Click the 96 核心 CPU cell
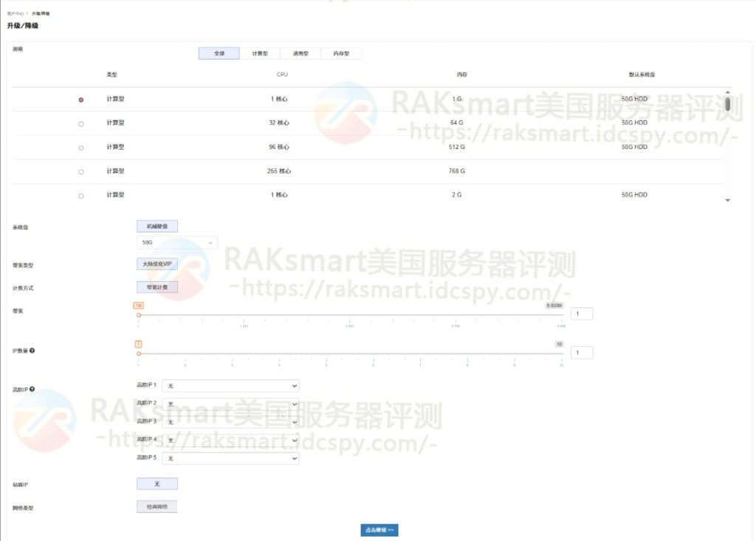This screenshot has height=541, width=756. (279, 147)
